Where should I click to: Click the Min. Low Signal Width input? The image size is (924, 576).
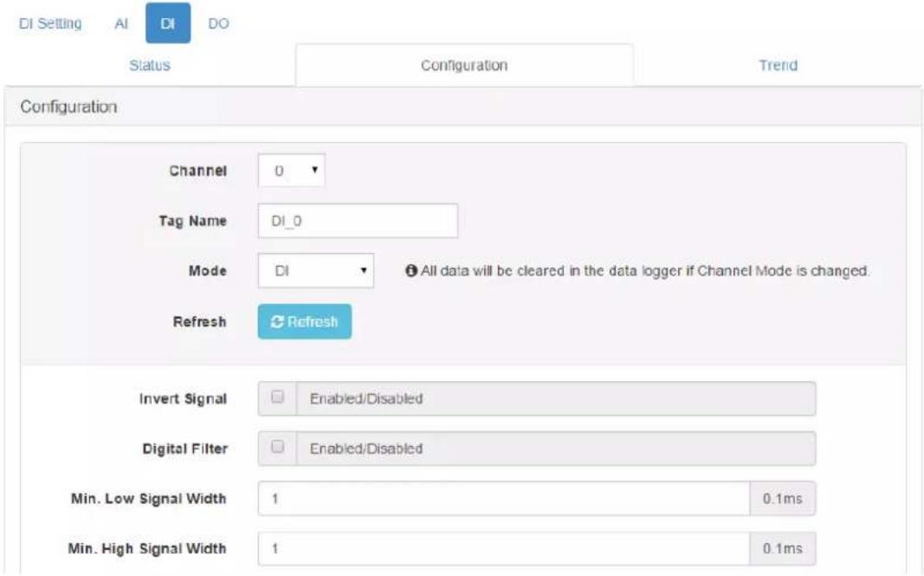coord(504,499)
